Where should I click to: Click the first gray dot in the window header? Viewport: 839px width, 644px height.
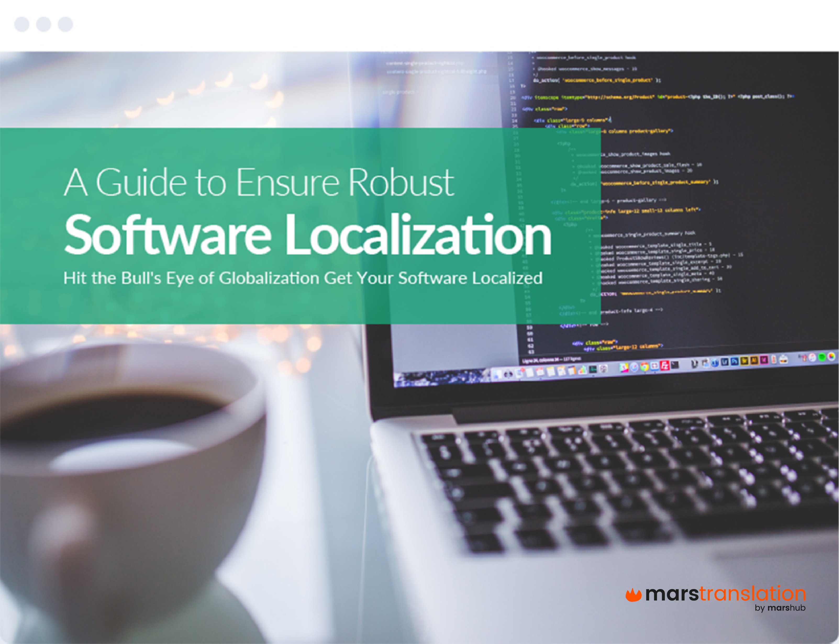coord(22,24)
